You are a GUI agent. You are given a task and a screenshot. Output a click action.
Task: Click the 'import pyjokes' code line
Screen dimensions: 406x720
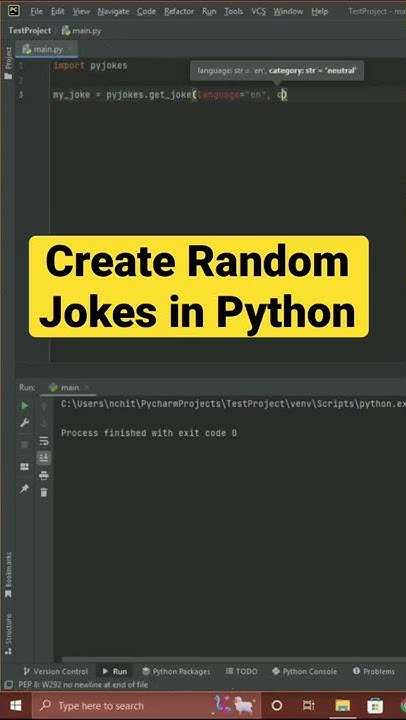coord(90,66)
